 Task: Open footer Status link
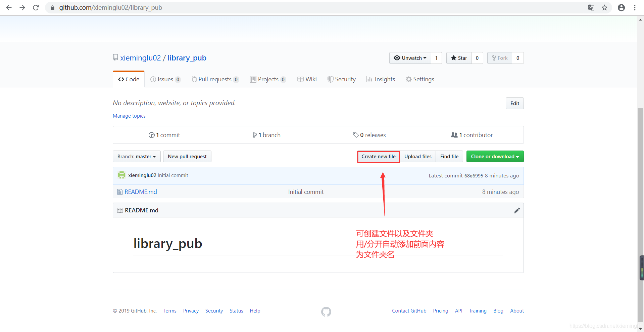(x=236, y=311)
